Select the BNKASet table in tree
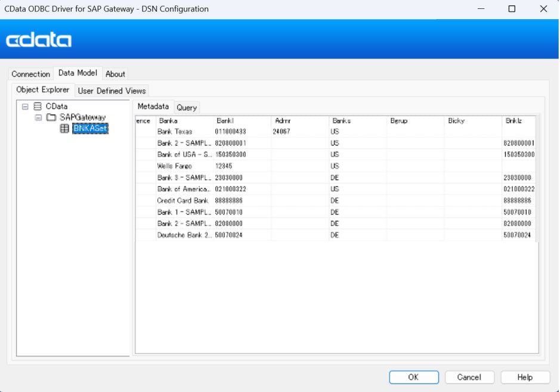 click(90, 129)
